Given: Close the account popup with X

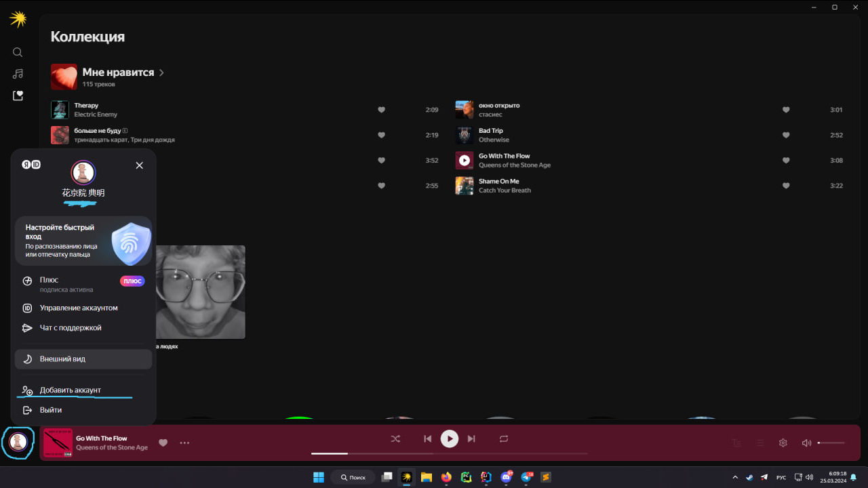Looking at the screenshot, I should (x=139, y=165).
